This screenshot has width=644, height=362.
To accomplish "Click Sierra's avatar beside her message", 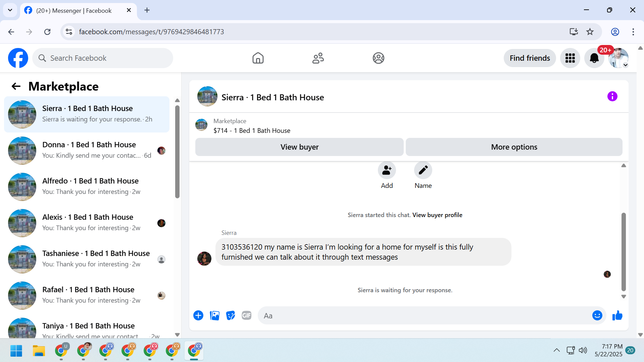I will click(204, 259).
